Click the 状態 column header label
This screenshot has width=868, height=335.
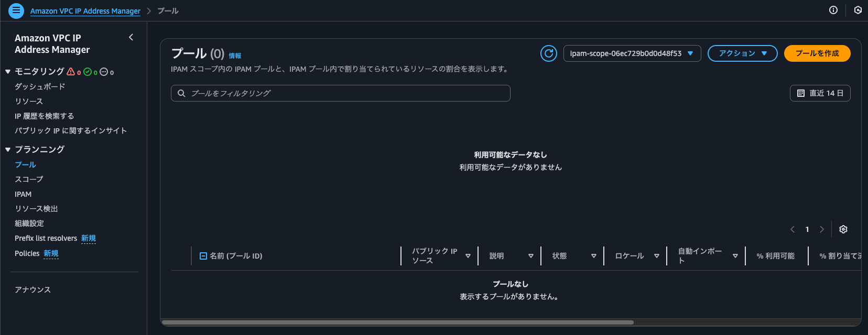(559, 256)
